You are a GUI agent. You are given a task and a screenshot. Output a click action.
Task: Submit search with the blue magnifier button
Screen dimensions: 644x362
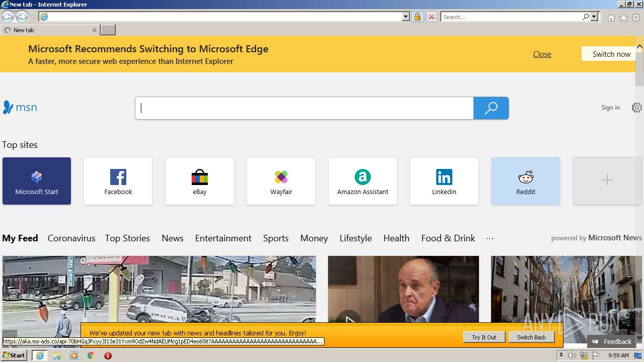click(491, 108)
